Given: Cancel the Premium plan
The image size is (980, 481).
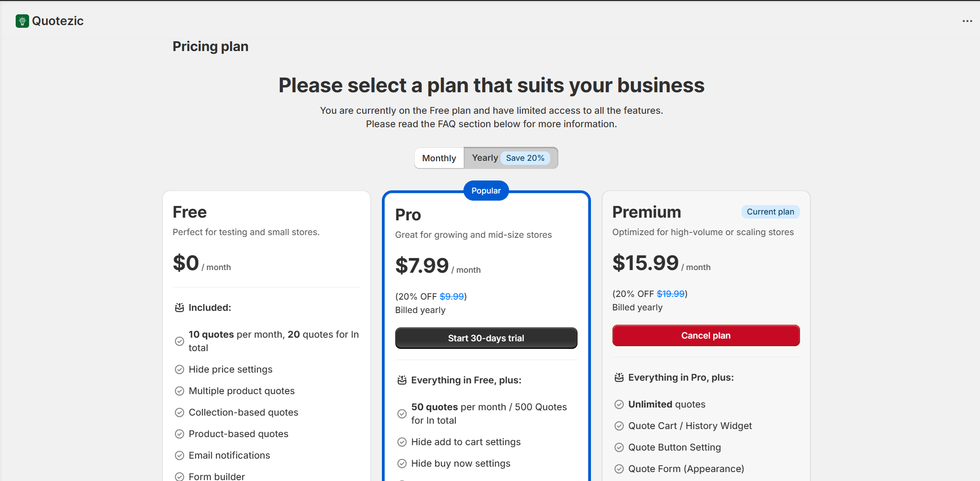Looking at the screenshot, I should click(x=706, y=335).
